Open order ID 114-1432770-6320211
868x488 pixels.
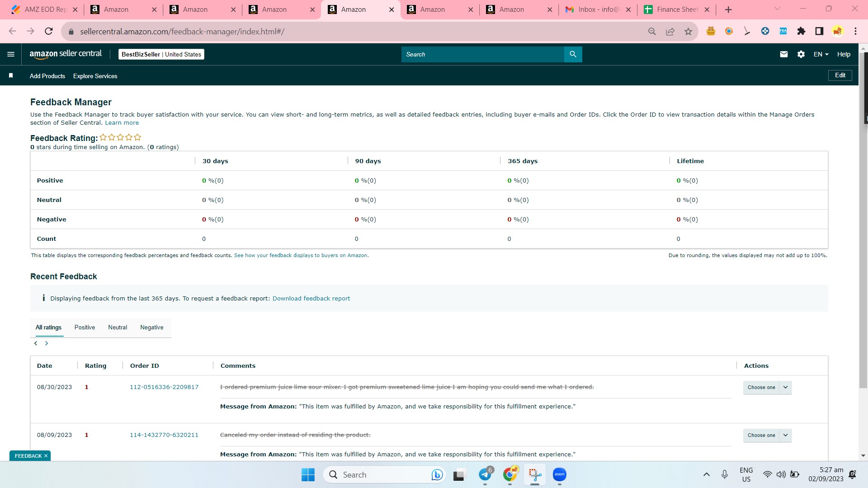tap(164, 435)
